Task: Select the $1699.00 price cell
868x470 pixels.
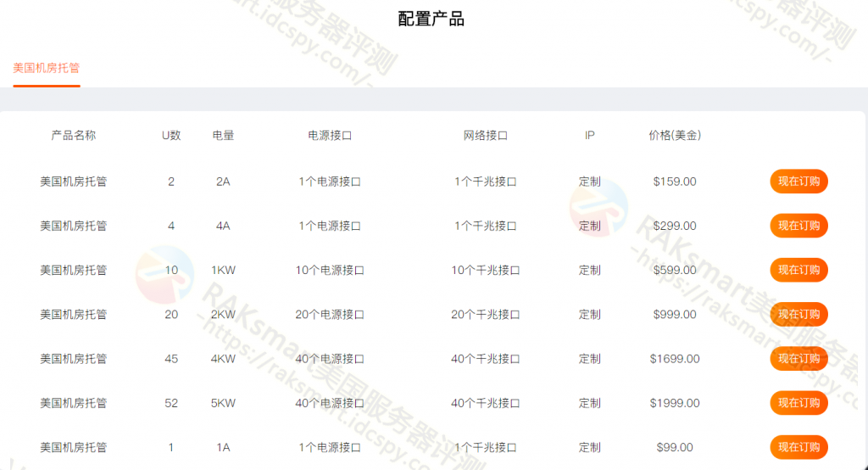Action: [675, 359]
